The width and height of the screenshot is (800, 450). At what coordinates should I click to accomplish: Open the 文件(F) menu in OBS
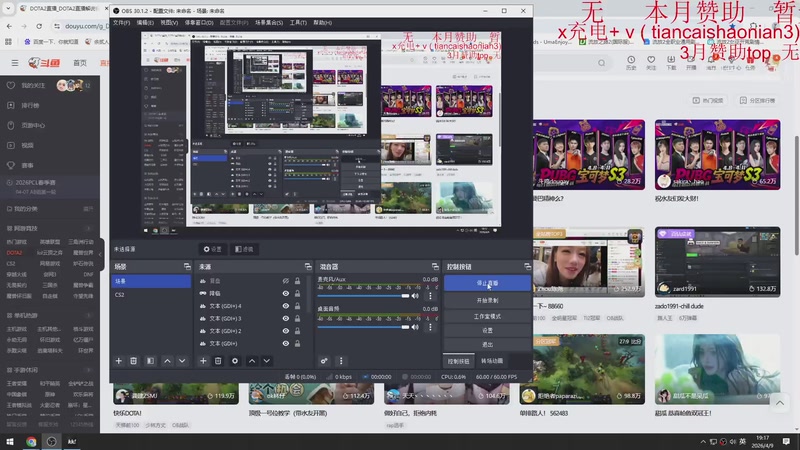pos(121,22)
